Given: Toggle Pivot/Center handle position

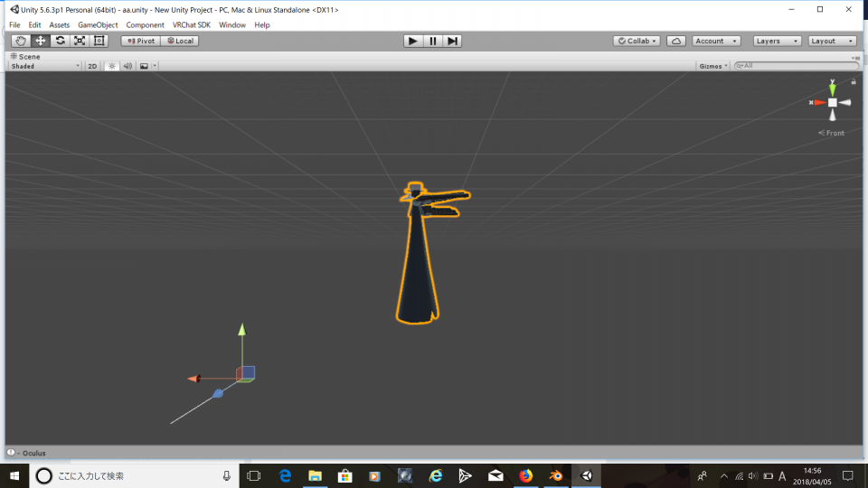Looking at the screenshot, I should (x=141, y=41).
